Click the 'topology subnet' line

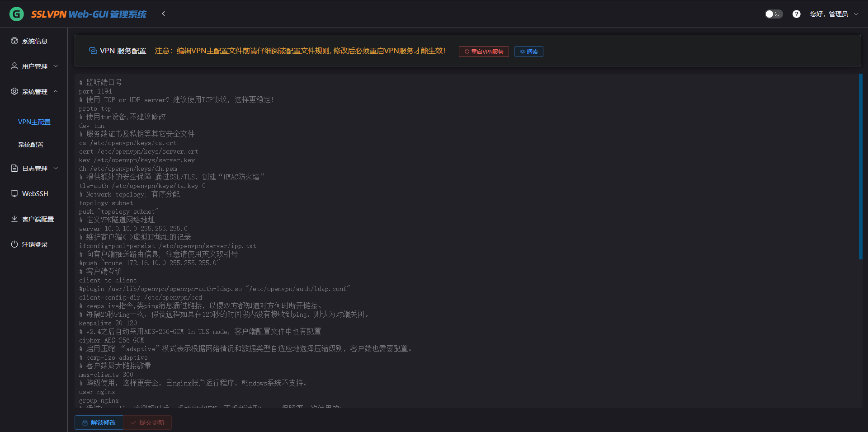point(106,203)
